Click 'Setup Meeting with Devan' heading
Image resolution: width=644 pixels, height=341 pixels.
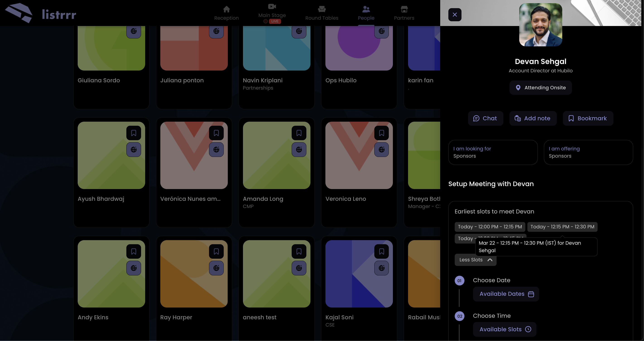tap(491, 184)
